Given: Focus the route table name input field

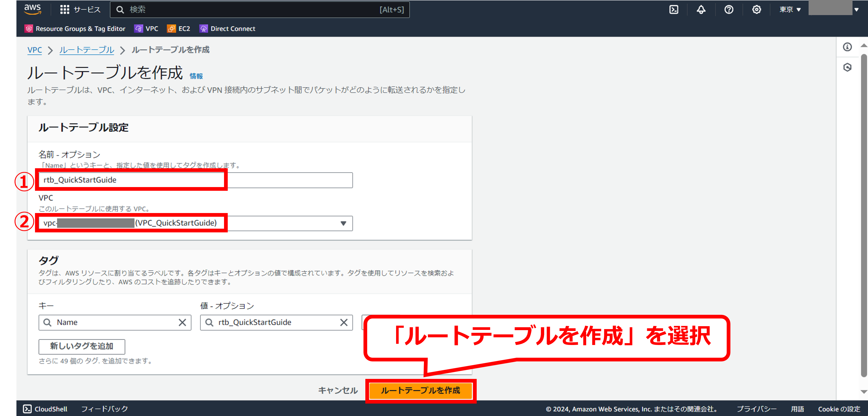Looking at the screenshot, I should coord(195,180).
